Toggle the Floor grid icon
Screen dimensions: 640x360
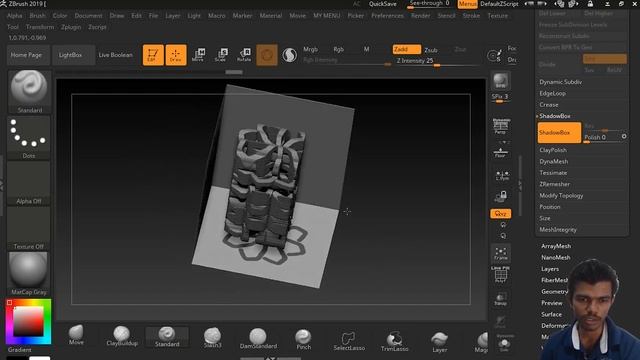pyautogui.click(x=500, y=153)
